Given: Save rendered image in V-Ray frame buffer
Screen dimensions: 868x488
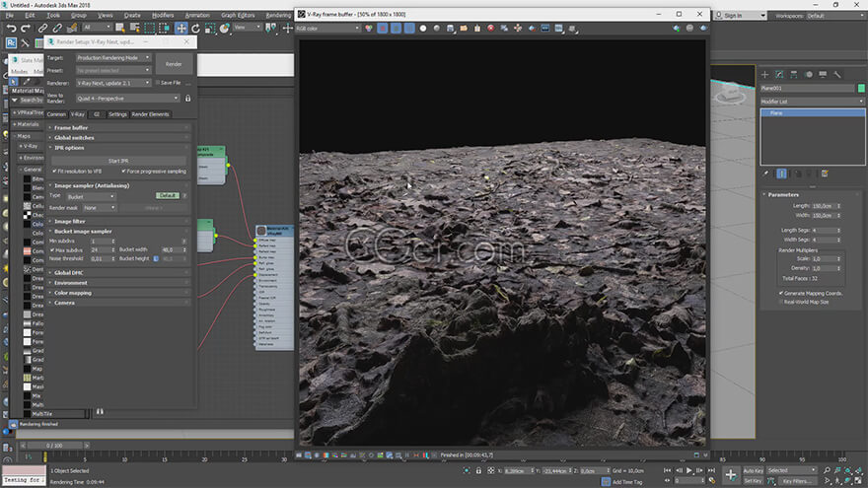Looking at the screenshot, I should (450, 28).
